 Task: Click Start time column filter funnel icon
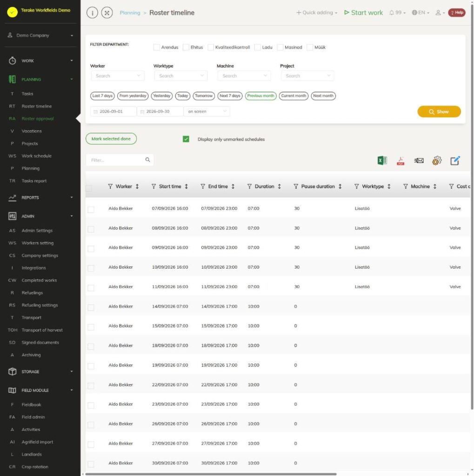click(x=154, y=186)
